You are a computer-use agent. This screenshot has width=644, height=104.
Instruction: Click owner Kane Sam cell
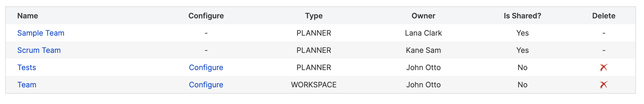tap(423, 50)
